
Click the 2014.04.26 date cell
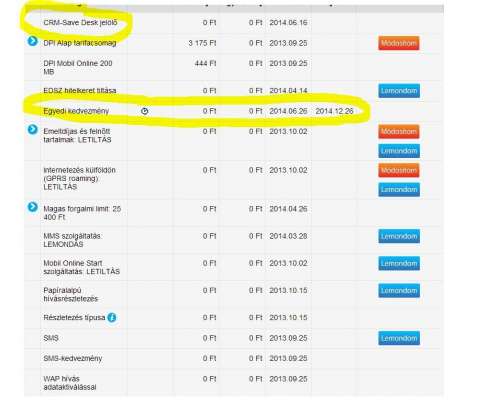point(288,209)
